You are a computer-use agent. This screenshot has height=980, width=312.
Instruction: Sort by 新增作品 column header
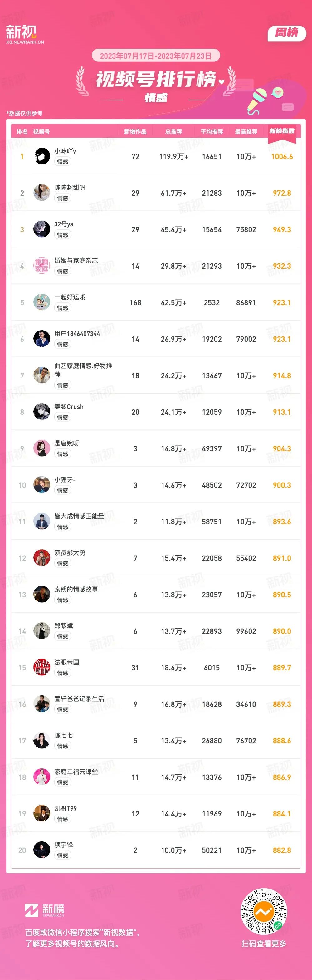[135, 132]
